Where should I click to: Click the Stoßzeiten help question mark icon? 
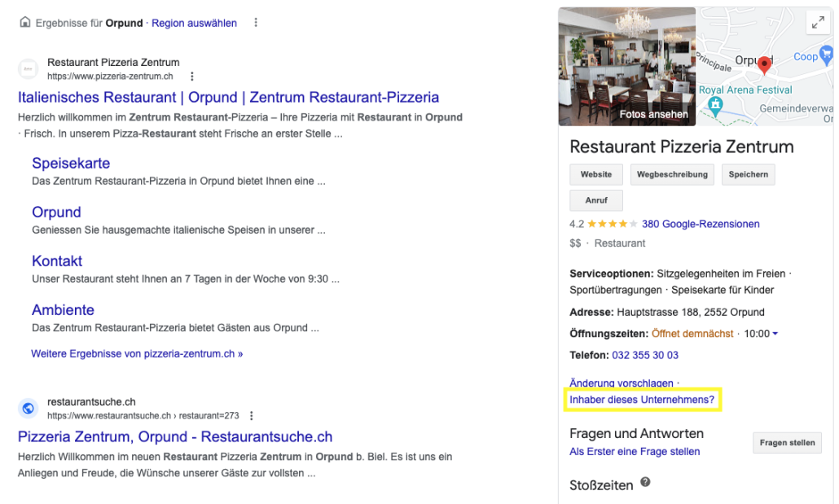click(x=645, y=482)
